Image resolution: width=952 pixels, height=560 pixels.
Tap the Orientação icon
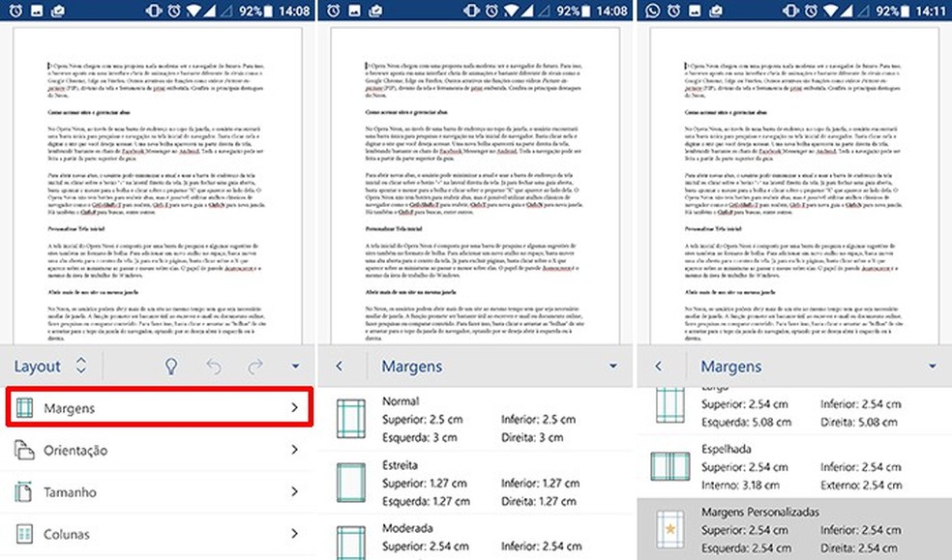[21, 450]
